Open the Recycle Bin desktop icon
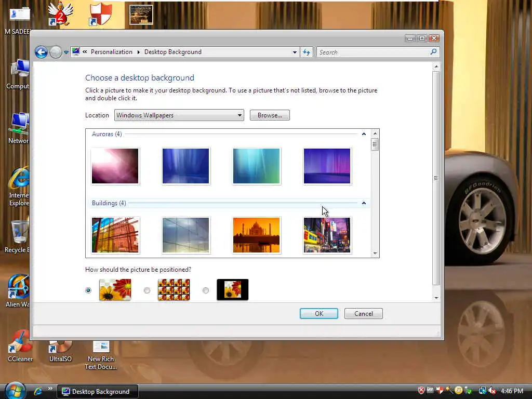Viewport: 532px width, 399px height. 18,236
